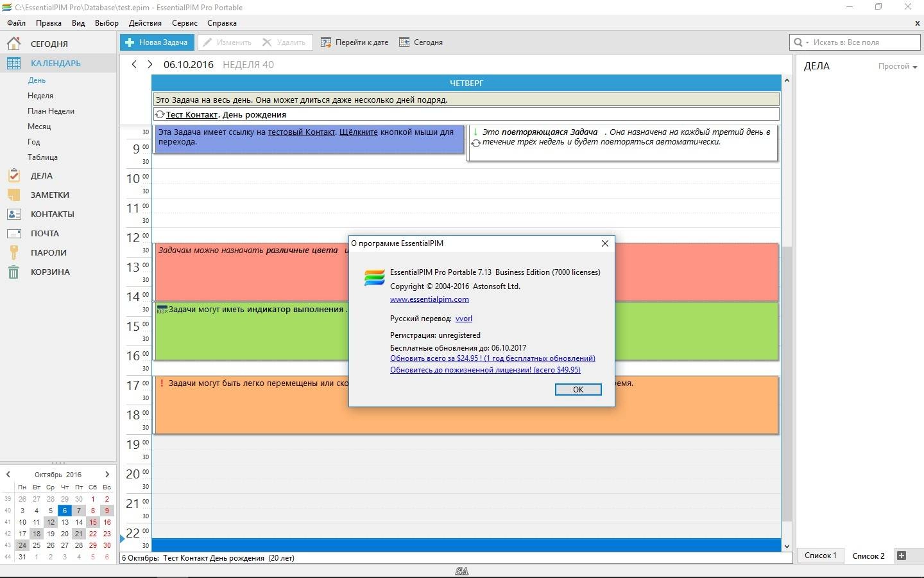Go to the next day arrow

tap(150, 64)
